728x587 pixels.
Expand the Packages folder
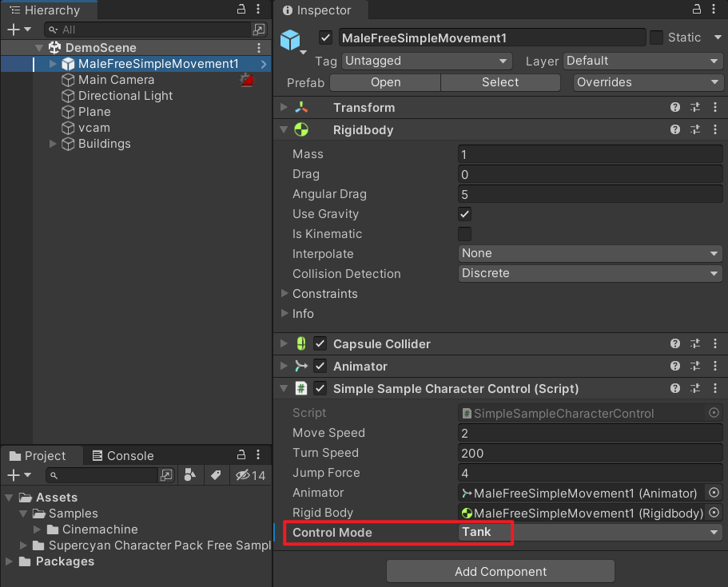[x=9, y=561]
